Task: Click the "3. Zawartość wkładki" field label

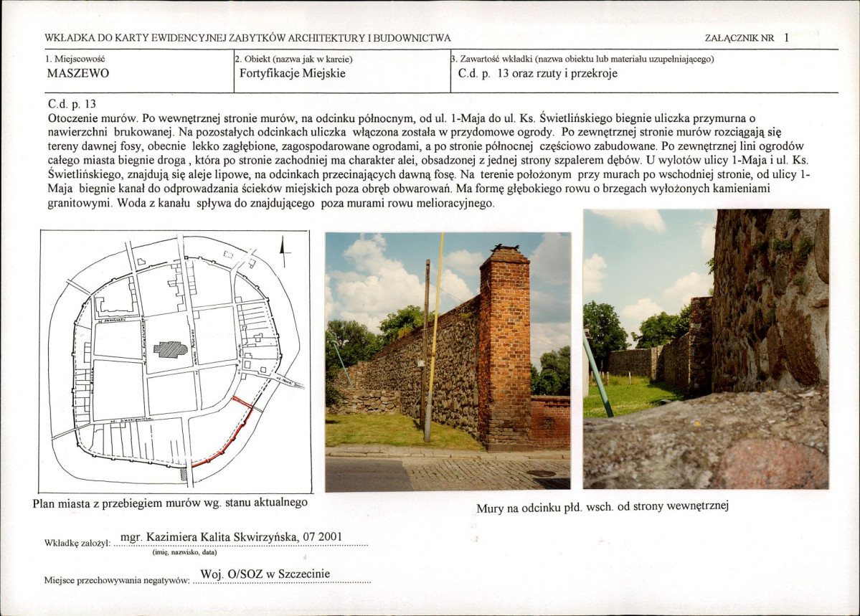Action: click(x=582, y=59)
